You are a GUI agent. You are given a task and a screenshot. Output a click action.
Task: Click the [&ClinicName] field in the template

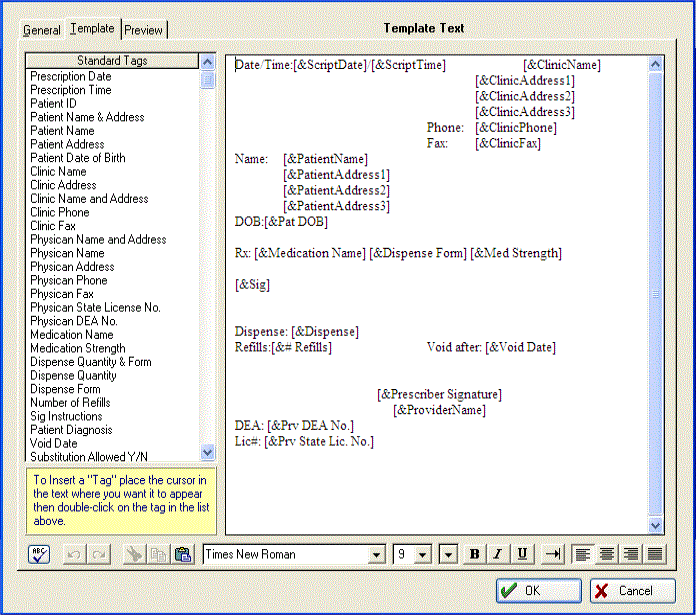tap(562, 65)
